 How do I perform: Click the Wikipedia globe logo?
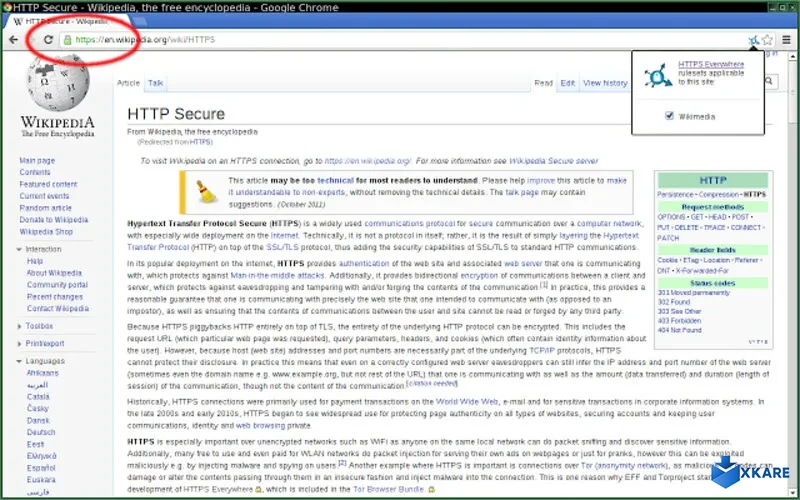click(x=58, y=83)
